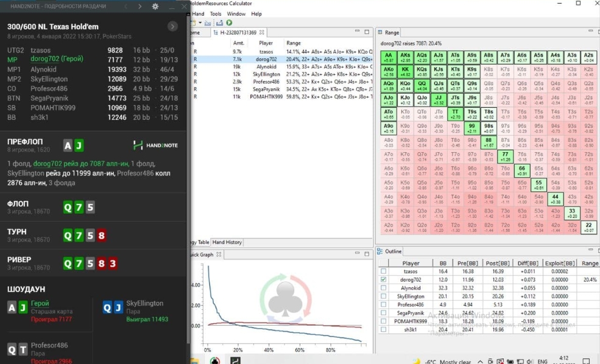Minimize the Quick Graph panel
600x364 pixels.
pos(357,253)
